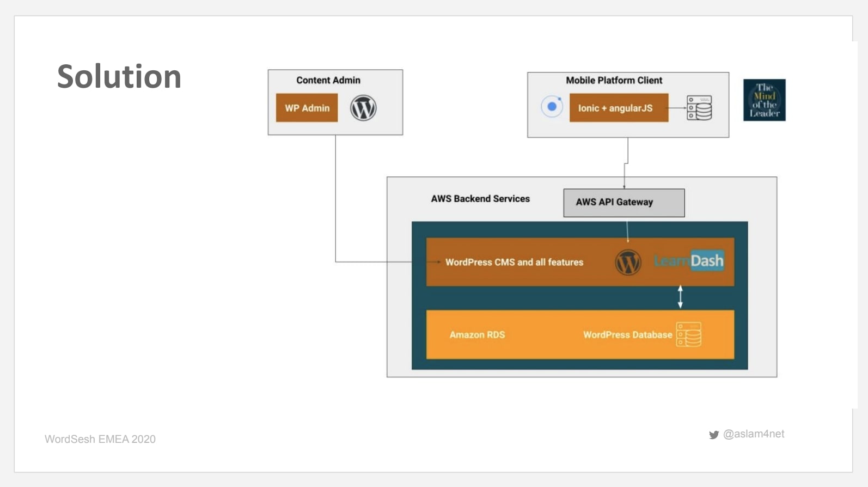
Task: Click the WordPress Database server icon
Action: 689,334
